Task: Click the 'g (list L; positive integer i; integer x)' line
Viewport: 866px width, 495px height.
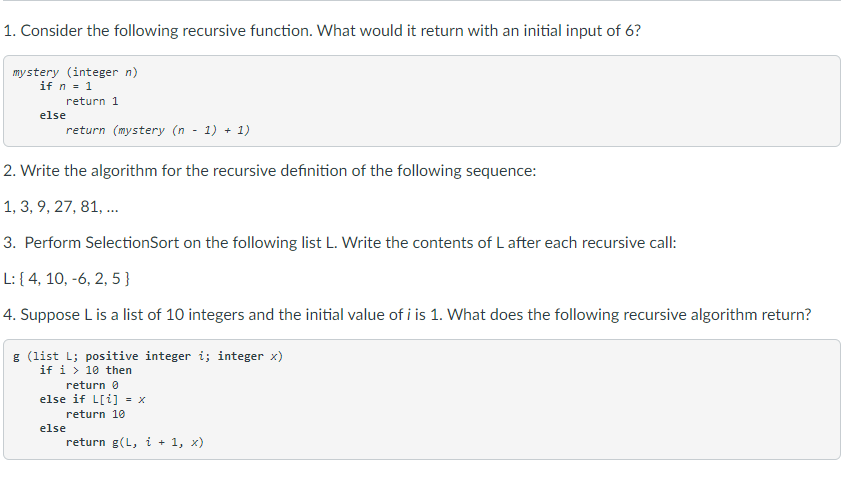Action: point(147,356)
